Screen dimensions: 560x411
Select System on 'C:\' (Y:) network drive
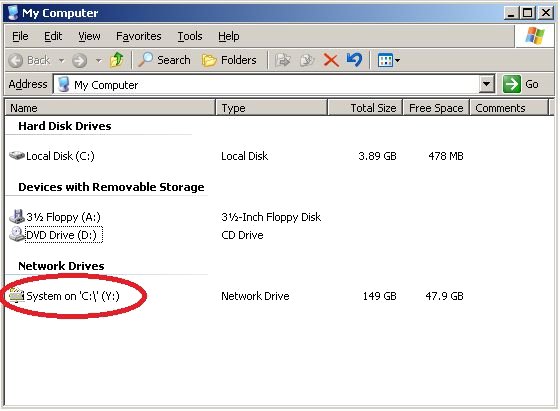[x=65, y=296]
